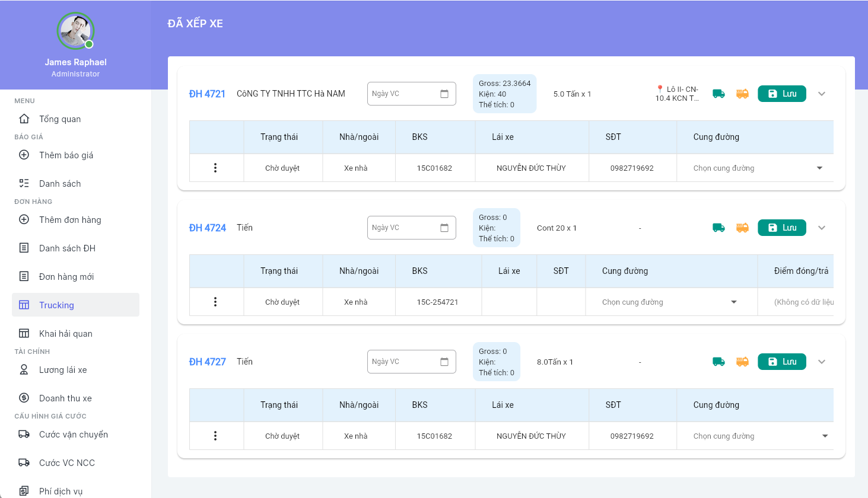Go to Khai hải quan menu item

[65, 334]
